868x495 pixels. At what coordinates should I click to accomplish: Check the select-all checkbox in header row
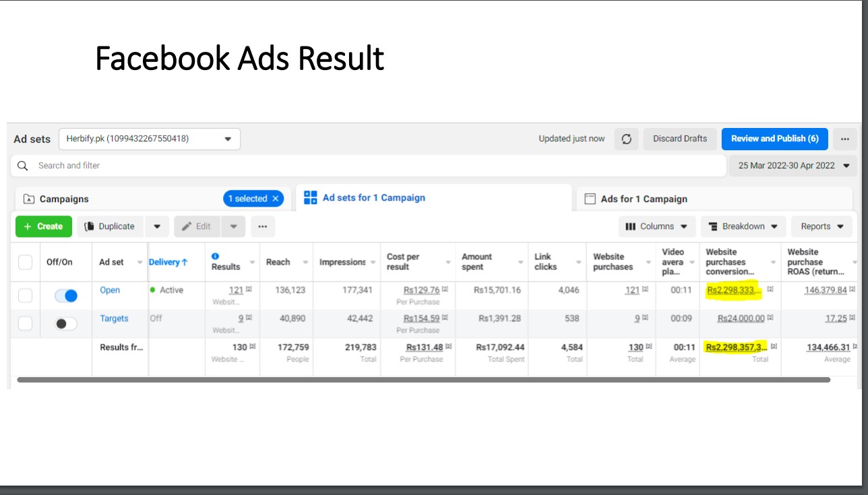[25, 262]
